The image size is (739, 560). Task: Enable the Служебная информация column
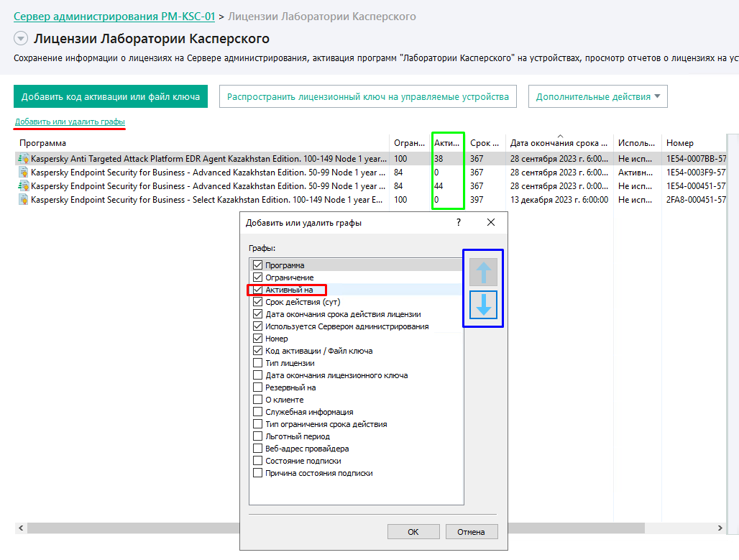(258, 412)
